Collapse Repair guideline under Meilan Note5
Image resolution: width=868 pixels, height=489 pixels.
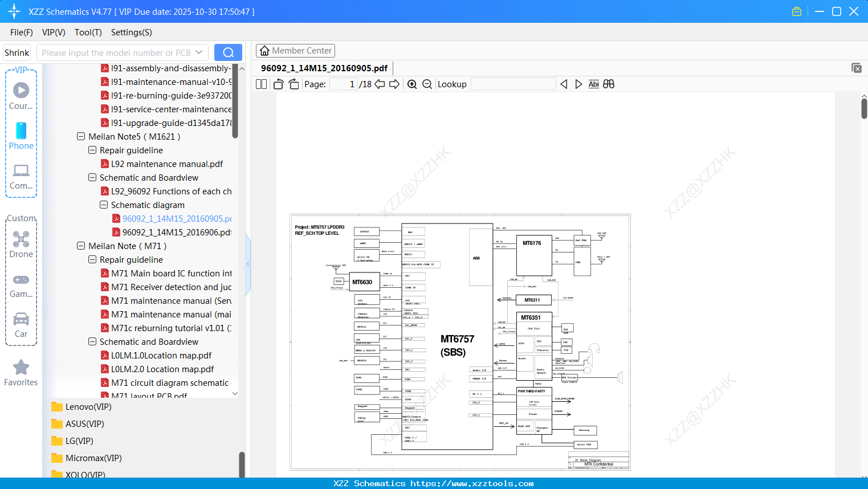[92, 150]
